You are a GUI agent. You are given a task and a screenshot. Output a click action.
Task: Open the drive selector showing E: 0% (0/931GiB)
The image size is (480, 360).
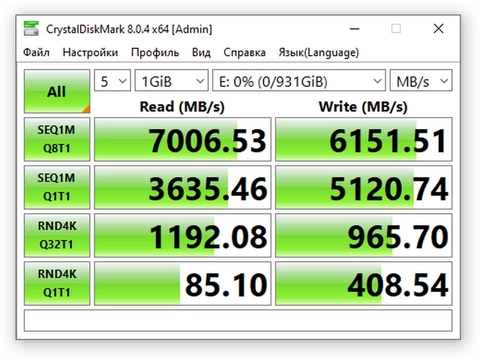click(299, 81)
